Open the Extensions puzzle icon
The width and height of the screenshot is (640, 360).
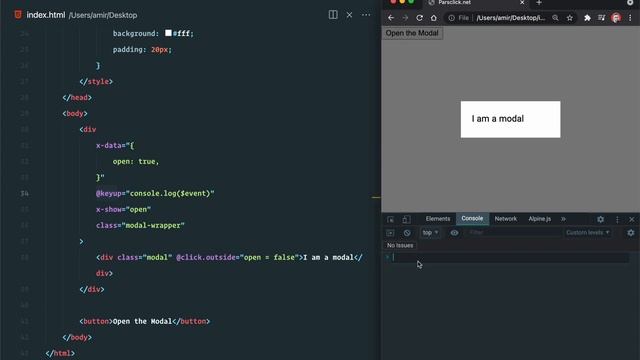tap(587, 18)
